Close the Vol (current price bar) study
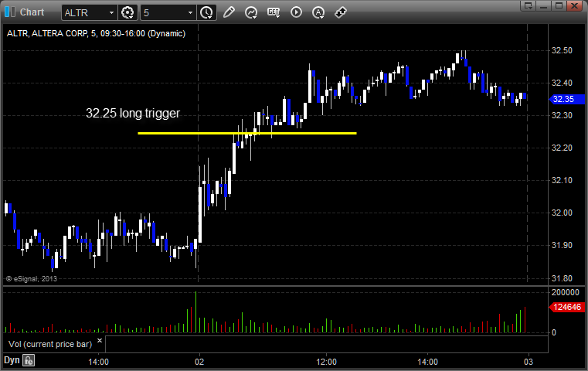The image size is (588, 371). click(x=100, y=341)
